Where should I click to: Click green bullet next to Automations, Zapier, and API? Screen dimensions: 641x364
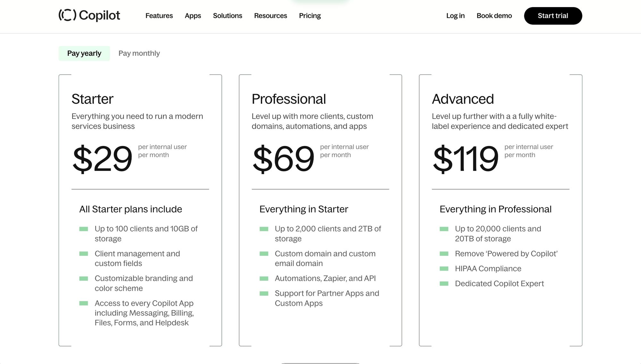pyautogui.click(x=264, y=279)
